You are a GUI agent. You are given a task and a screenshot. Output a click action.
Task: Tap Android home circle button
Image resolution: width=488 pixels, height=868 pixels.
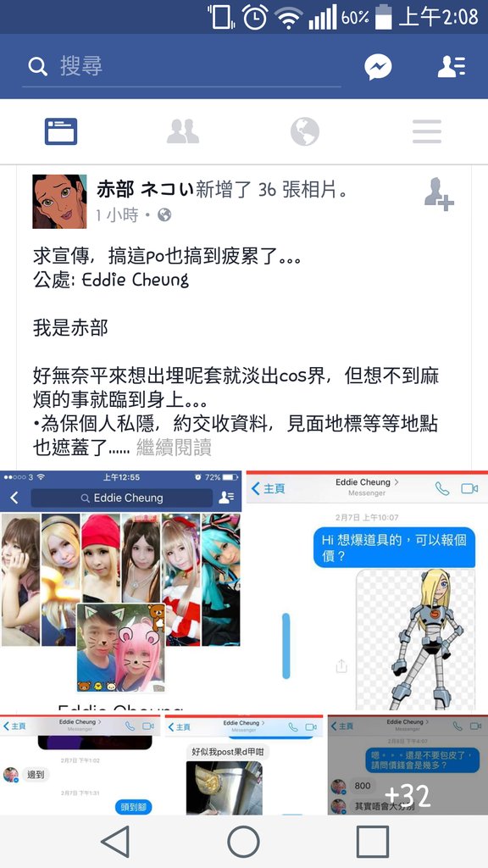click(243, 842)
